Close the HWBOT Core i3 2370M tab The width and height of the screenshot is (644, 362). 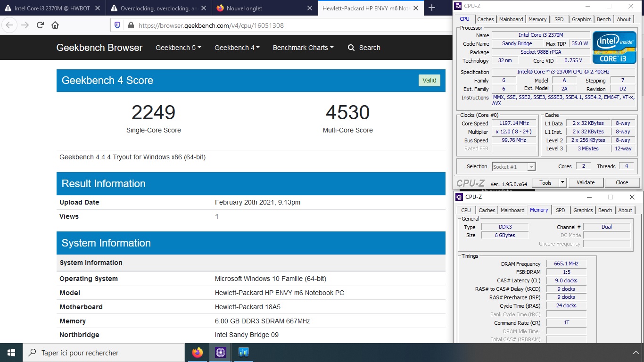(x=98, y=8)
